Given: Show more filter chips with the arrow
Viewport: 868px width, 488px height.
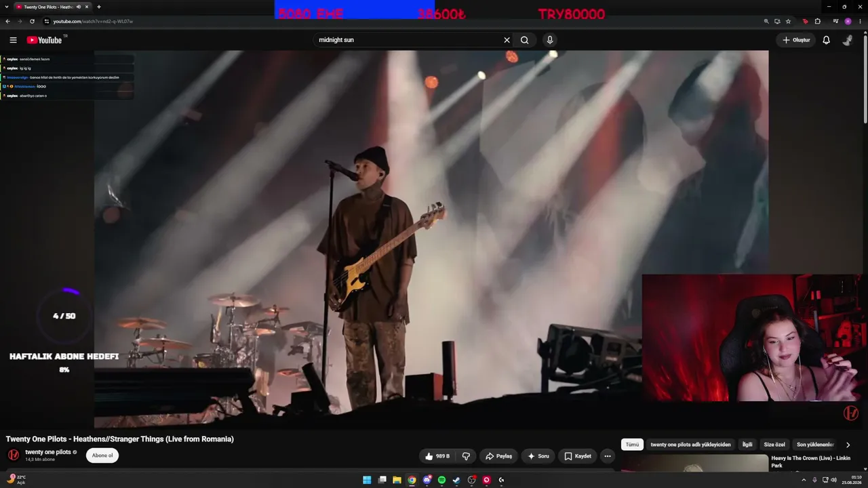Looking at the screenshot, I should click(848, 445).
